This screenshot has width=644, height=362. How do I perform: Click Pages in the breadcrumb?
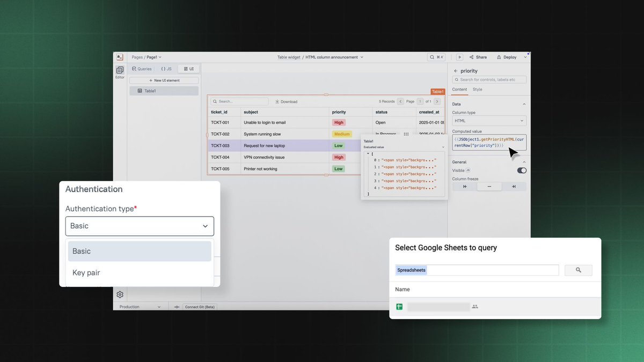pyautogui.click(x=137, y=57)
